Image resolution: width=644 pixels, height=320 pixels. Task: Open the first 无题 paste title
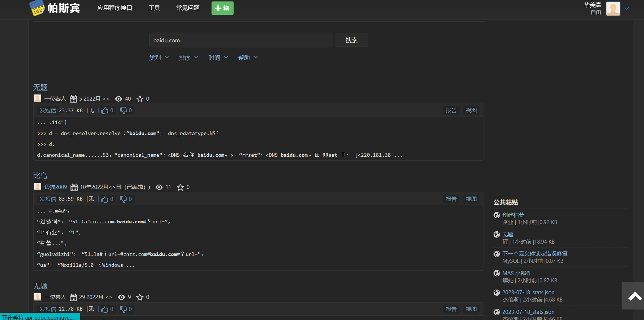pos(40,87)
